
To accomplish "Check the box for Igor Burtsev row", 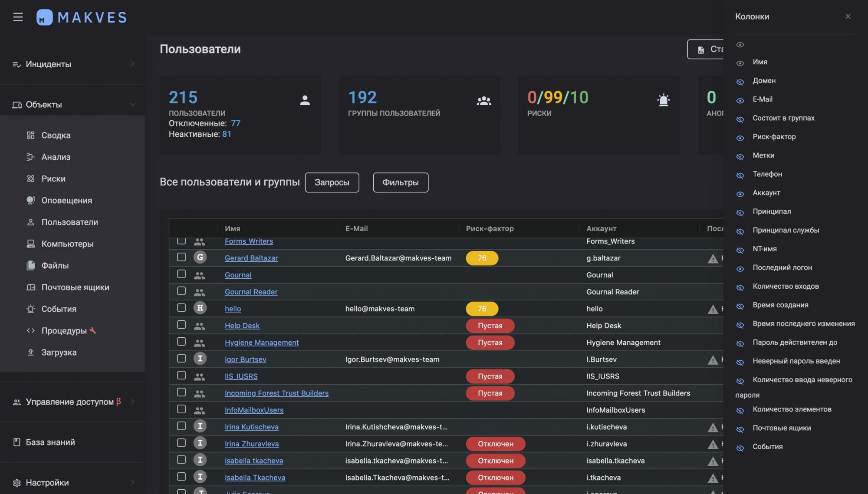I will point(181,359).
